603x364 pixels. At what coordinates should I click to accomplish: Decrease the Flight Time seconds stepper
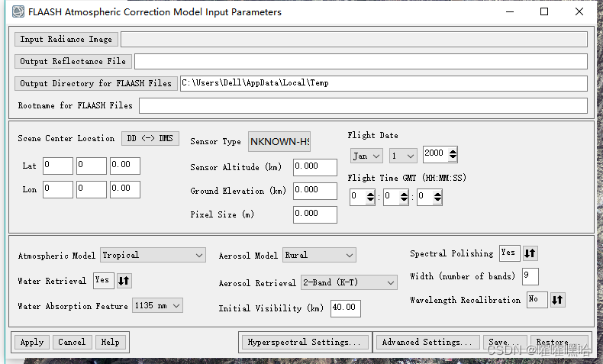click(x=437, y=200)
